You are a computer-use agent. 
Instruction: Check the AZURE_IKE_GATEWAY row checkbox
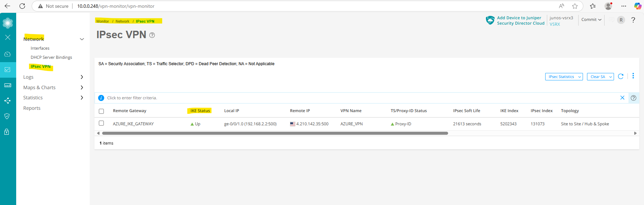101,123
